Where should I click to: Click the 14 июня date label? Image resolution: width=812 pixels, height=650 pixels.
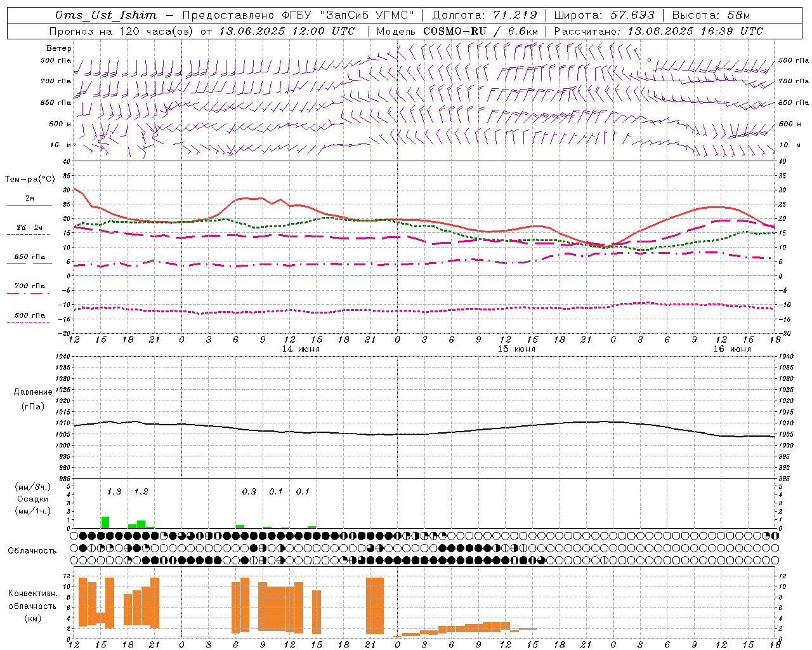301,349
